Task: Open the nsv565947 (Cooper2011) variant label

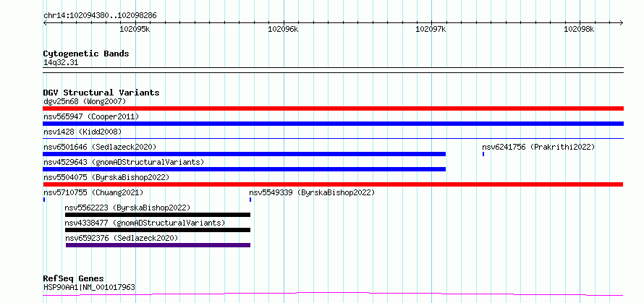Action: (91, 116)
